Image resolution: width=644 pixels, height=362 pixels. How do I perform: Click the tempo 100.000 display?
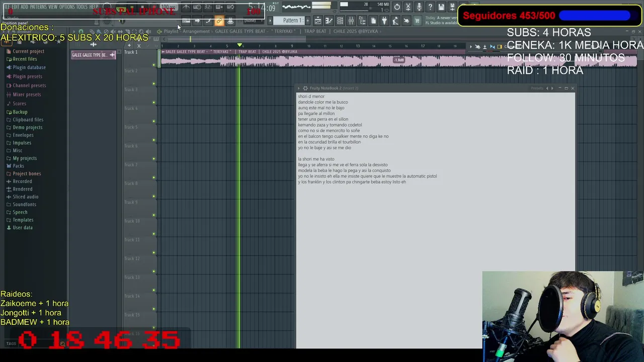coord(168,7)
